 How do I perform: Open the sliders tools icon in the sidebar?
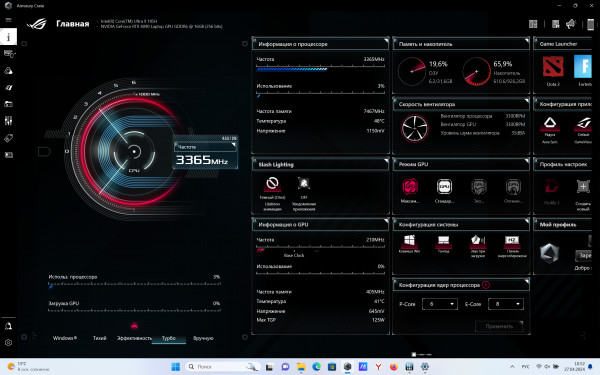tap(8, 121)
